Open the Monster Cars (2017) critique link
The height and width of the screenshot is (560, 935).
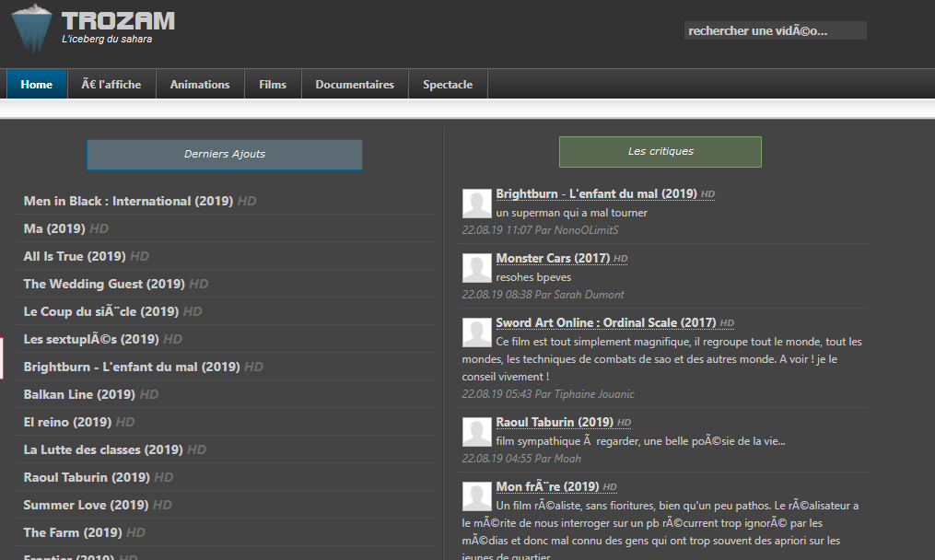(x=553, y=258)
